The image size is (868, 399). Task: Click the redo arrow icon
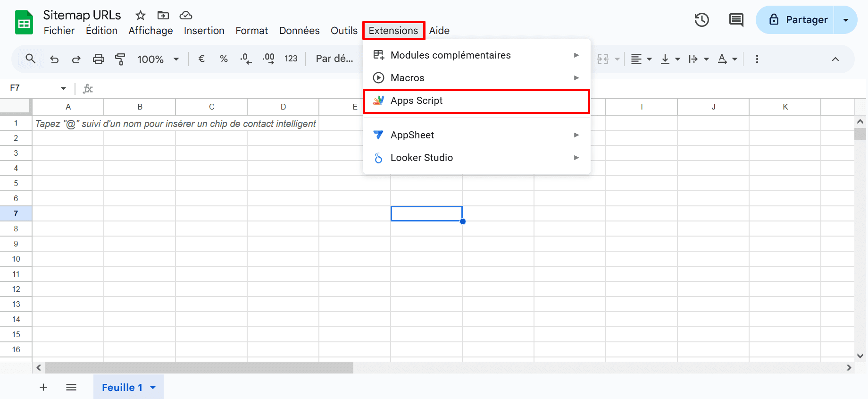[x=76, y=59]
